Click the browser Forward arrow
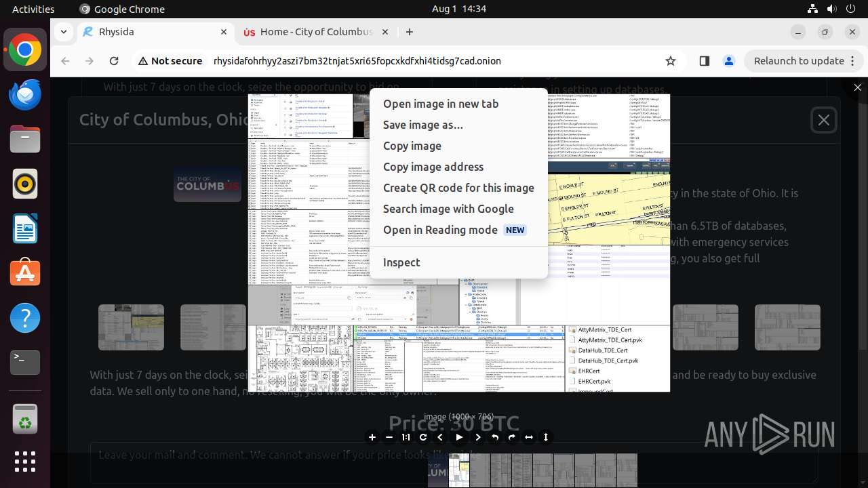The height and width of the screenshot is (488, 868). pos(90,61)
